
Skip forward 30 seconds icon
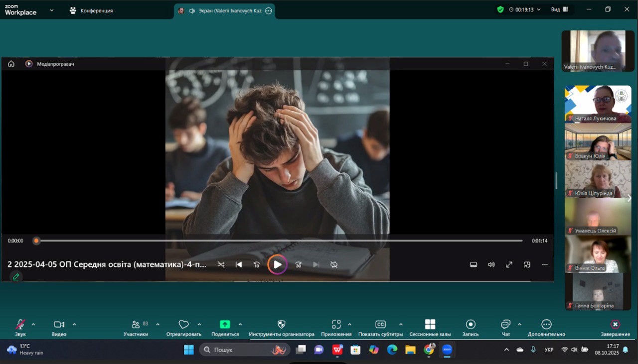point(298,264)
